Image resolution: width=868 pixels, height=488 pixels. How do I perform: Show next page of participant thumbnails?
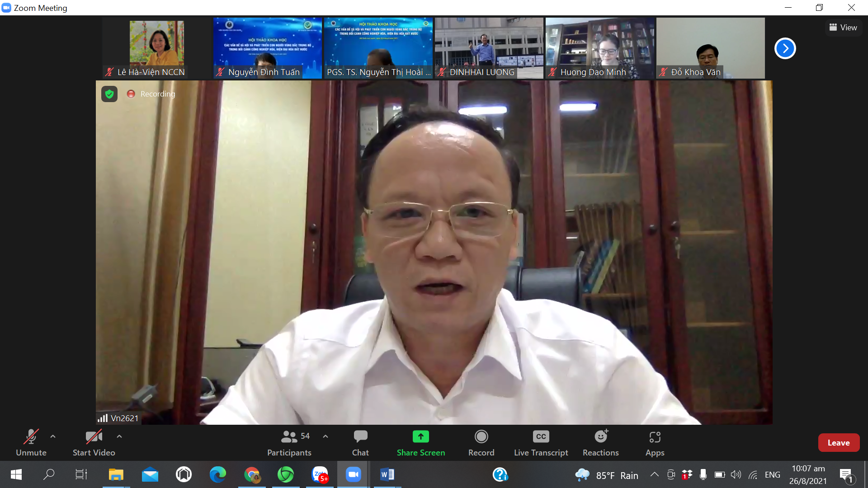(x=785, y=48)
